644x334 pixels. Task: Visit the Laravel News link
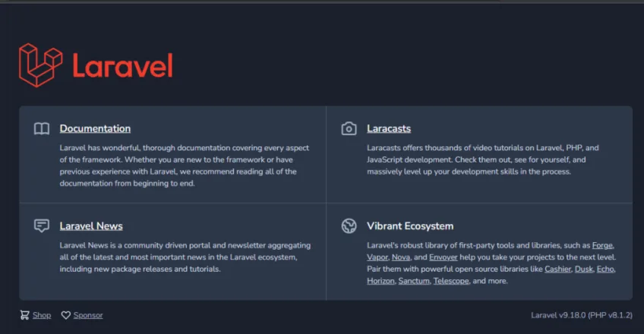(91, 225)
